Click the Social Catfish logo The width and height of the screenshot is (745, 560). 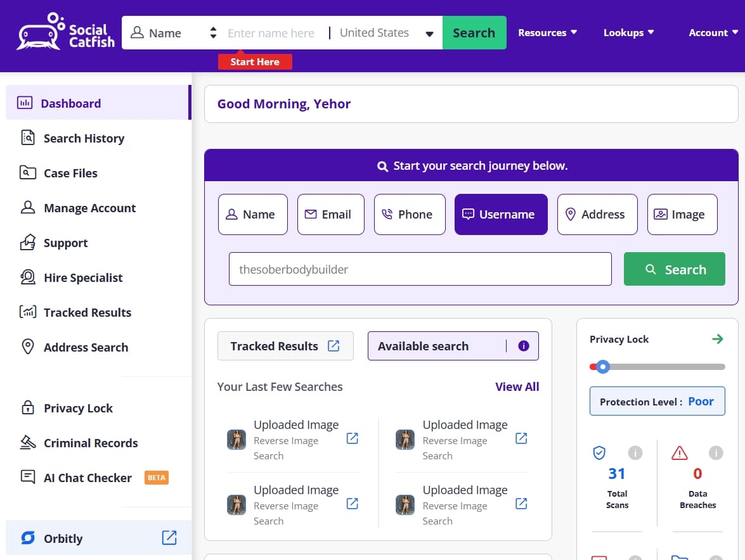pyautogui.click(x=65, y=32)
